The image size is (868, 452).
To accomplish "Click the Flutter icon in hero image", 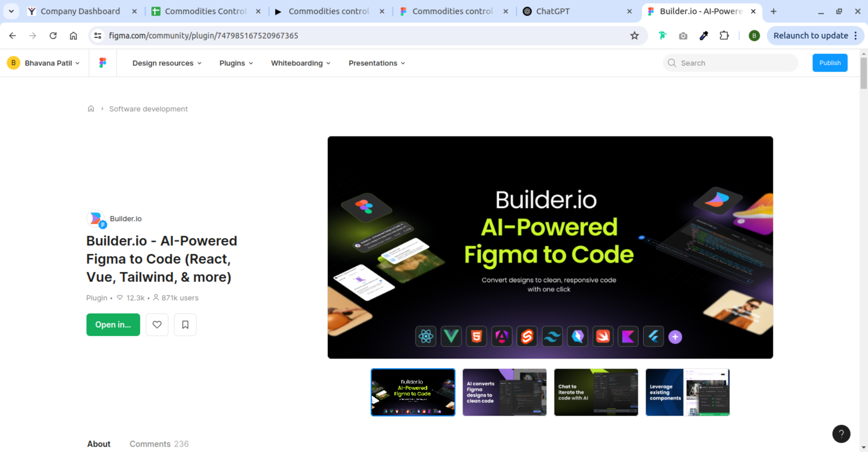I will 653,336.
